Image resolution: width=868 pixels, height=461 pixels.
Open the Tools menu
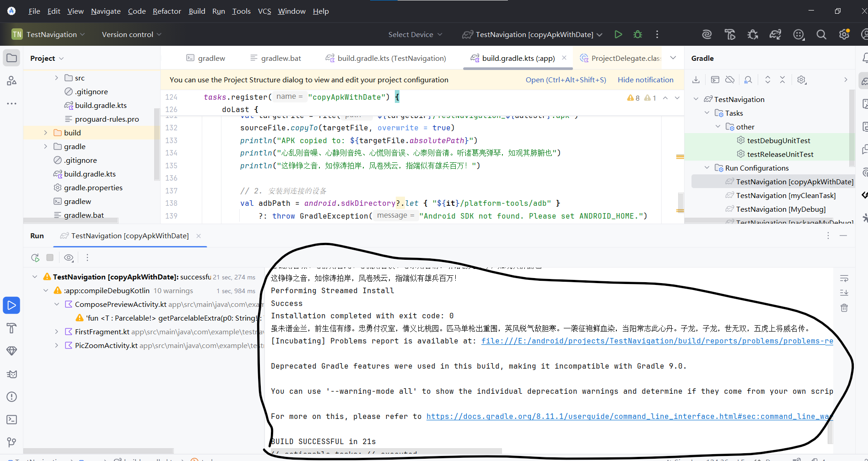click(241, 11)
